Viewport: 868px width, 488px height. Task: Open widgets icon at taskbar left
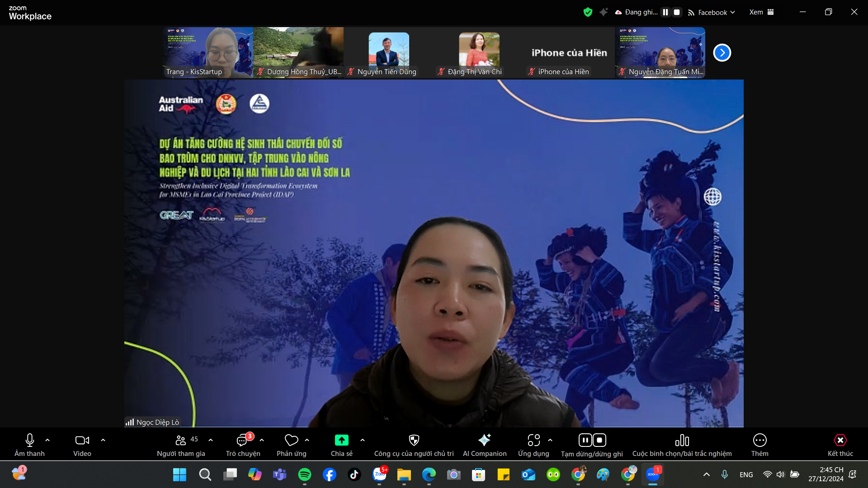[19, 474]
